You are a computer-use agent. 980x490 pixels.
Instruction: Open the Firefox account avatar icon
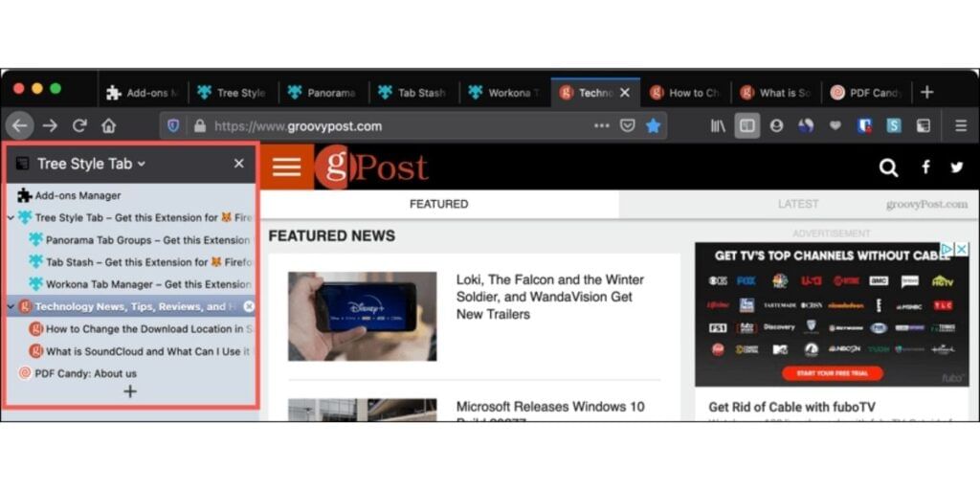click(x=776, y=126)
